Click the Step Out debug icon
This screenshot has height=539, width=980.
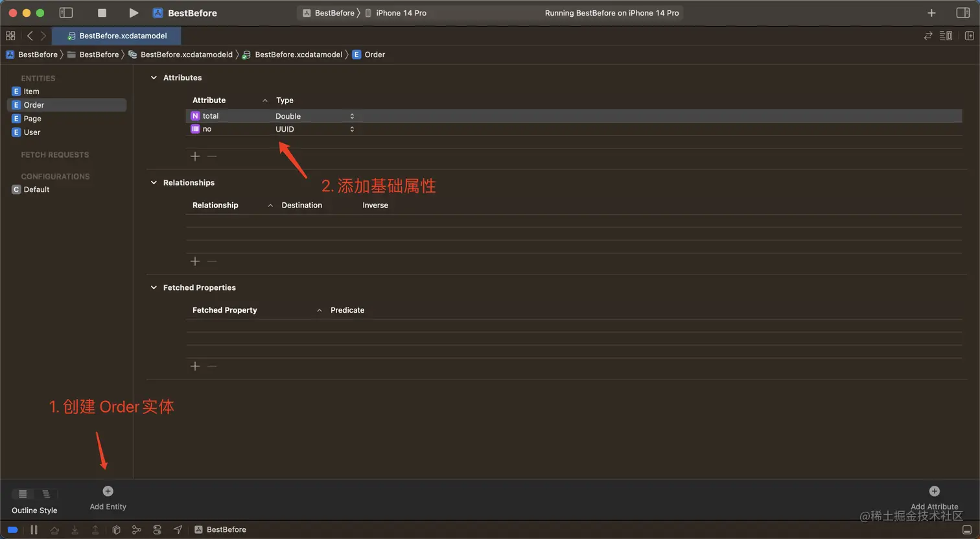[x=95, y=530]
